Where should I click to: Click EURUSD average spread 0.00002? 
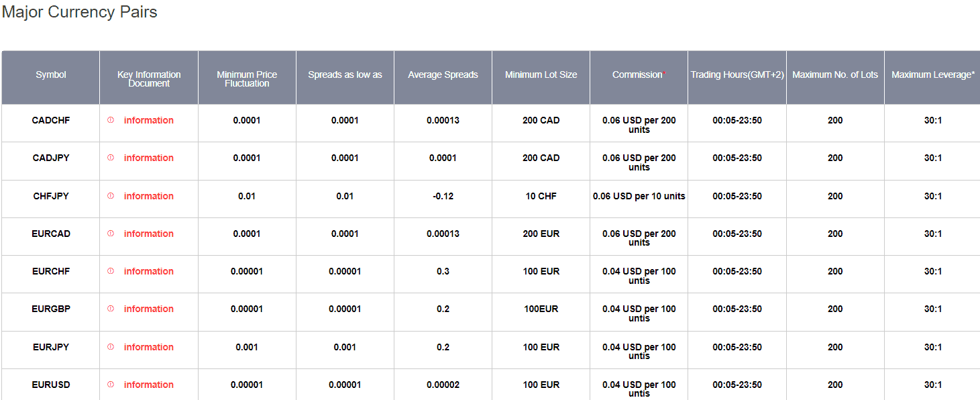(x=443, y=385)
